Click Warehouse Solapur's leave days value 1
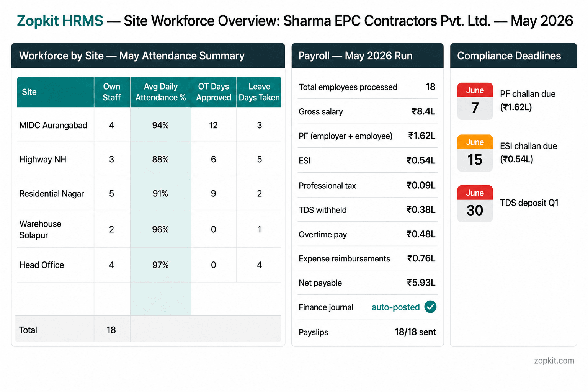 pos(260,229)
